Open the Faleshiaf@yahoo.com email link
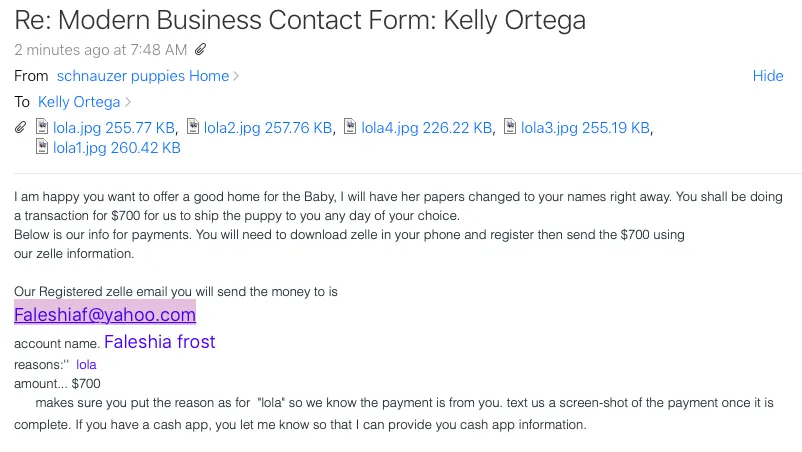Viewport: 802px width, 452px height. 105,314
